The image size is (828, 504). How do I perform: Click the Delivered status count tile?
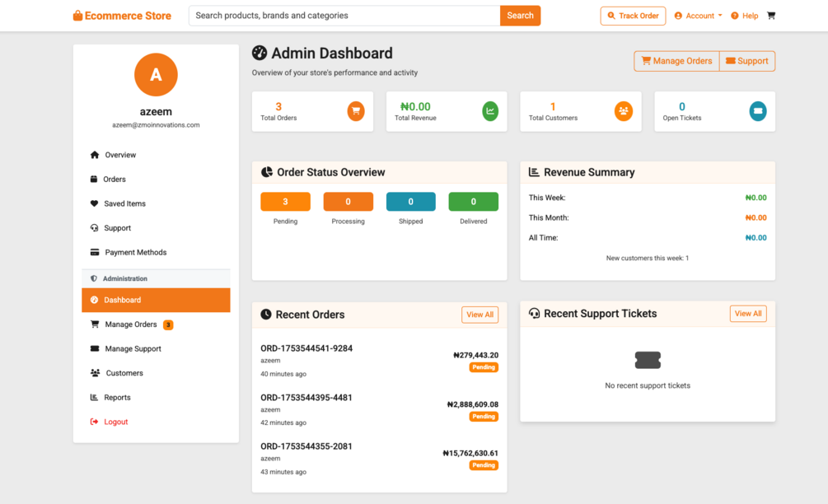click(473, 202)
